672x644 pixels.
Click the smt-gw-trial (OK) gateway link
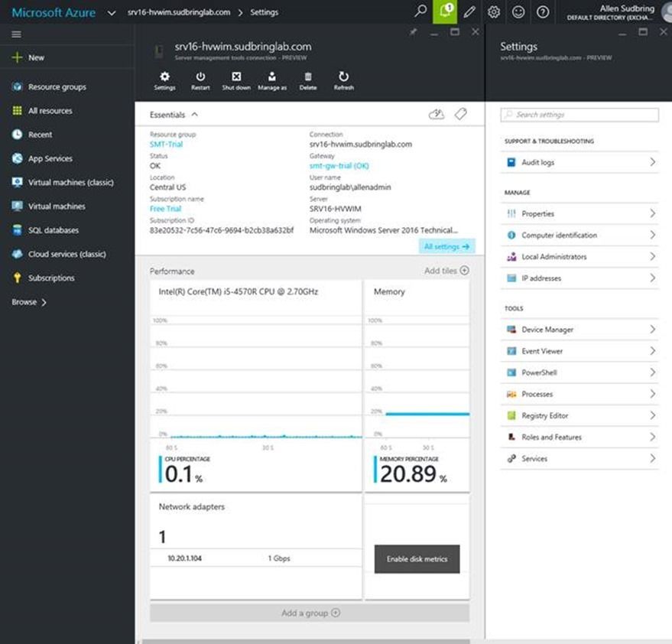339,165
